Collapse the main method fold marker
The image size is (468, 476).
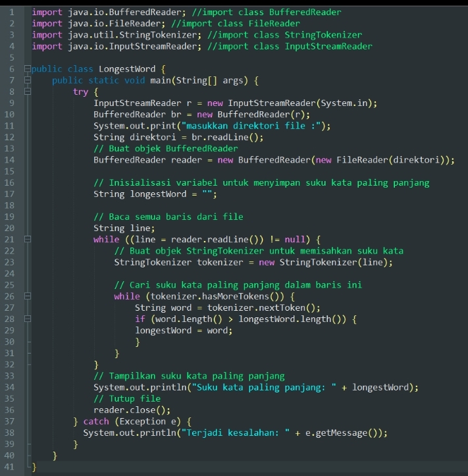[x=26, y=80]
